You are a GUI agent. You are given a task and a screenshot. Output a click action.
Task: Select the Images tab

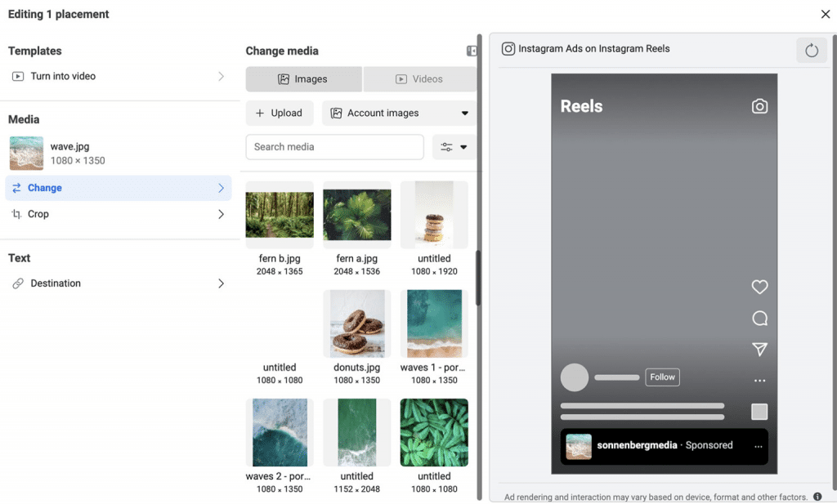click(x=302, y=78)
